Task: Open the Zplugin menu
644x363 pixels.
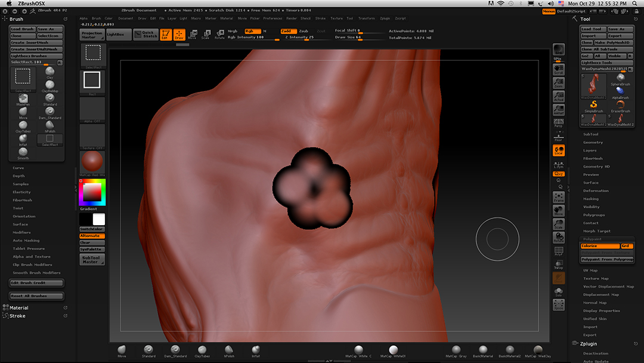Action: (x=386, y=19)
